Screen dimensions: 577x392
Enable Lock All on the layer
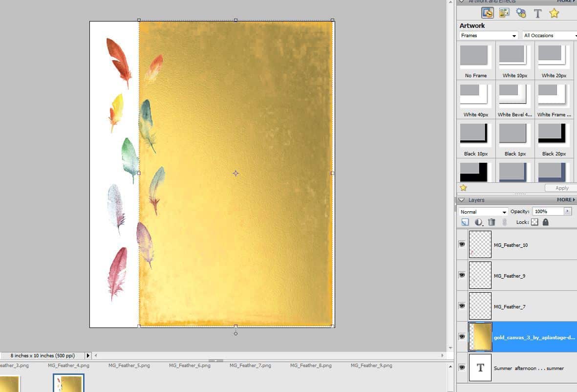click(x=546, y=222)
